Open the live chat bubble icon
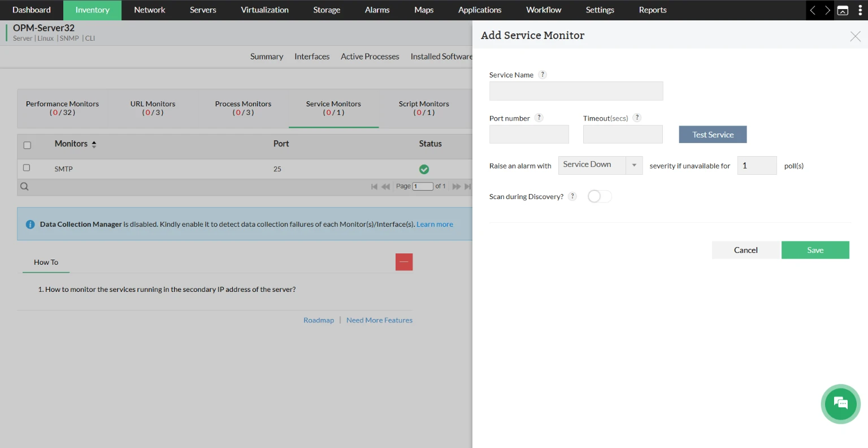This screenshot has width=868, height=448. coord(840,403)
